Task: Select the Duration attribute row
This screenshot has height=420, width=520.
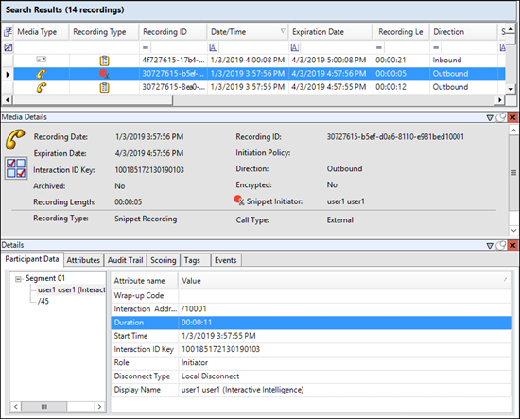Action: (311, 323)
